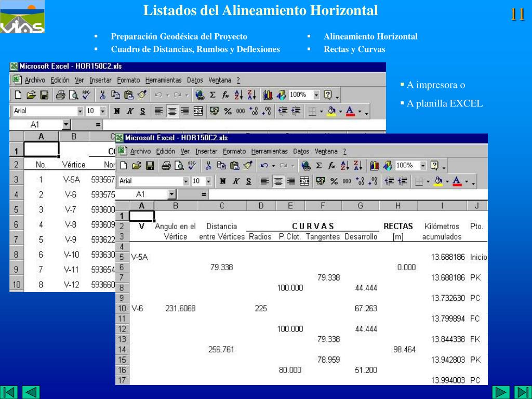
Task: Click AutoSum sigma icon in back Excel window
Action: (x=212, y=95)
